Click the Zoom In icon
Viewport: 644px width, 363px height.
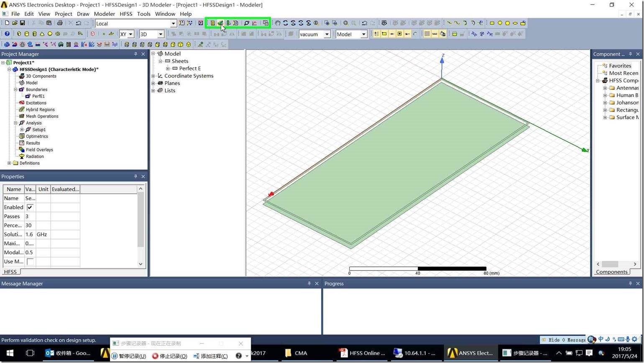(x=327, y=23)
